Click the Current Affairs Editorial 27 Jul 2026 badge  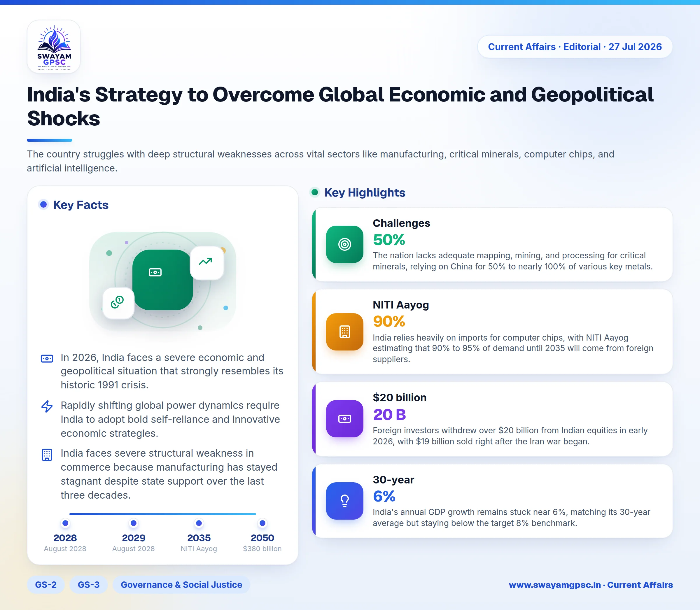[x=575, y=47]
